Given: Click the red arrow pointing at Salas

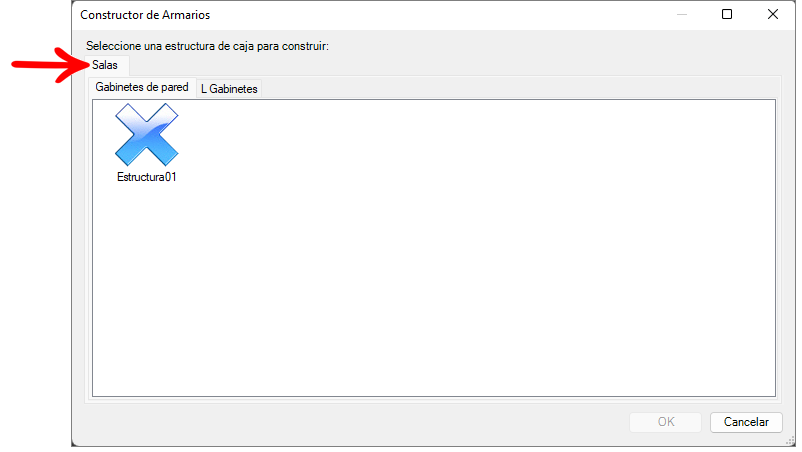Looking at the screenshot, I should click(51, 64).
